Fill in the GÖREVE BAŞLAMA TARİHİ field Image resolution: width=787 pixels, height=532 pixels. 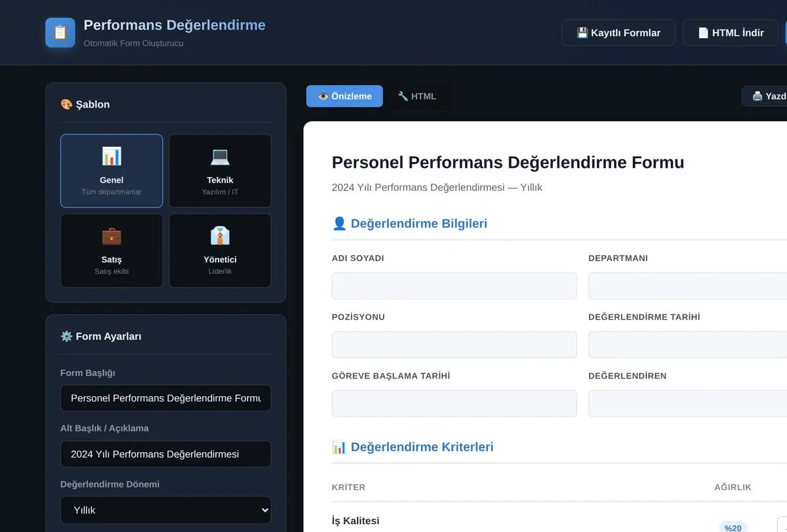click(454, 404)
